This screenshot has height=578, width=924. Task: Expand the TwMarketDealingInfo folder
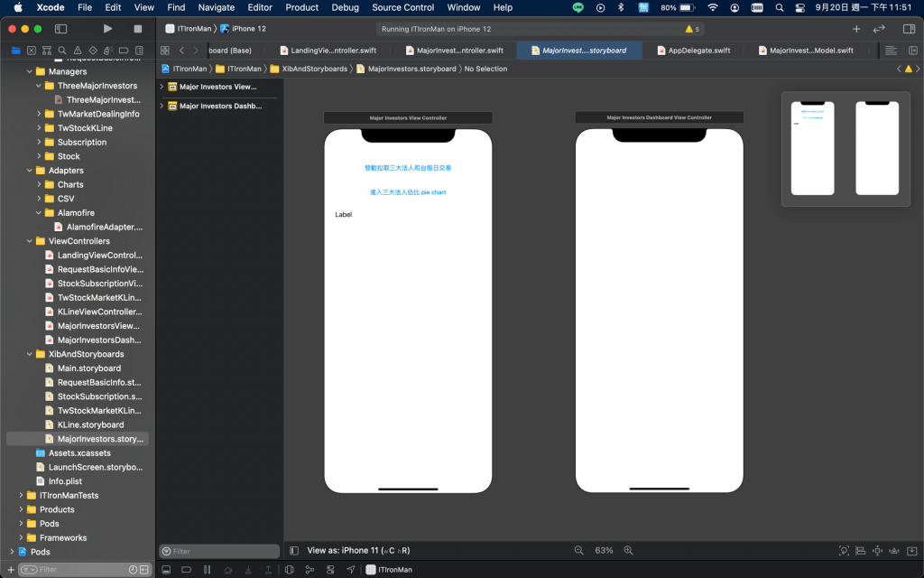(39, 114)
